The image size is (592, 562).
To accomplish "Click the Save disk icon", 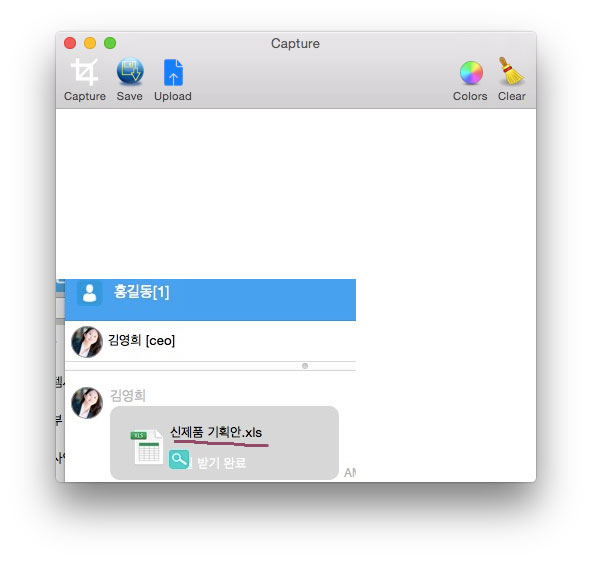I will point(130,71).
